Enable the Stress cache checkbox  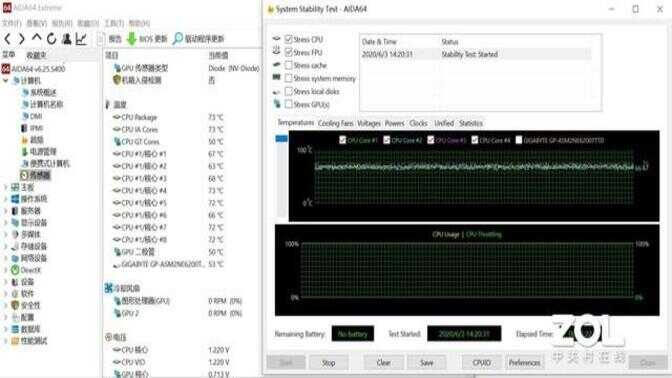click(x=288, y=65)
